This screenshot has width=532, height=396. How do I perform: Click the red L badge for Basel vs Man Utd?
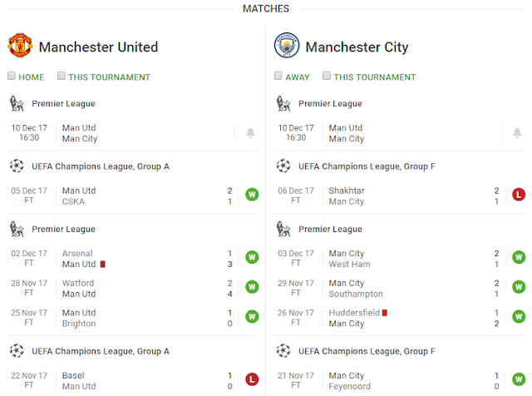(251, 380)
